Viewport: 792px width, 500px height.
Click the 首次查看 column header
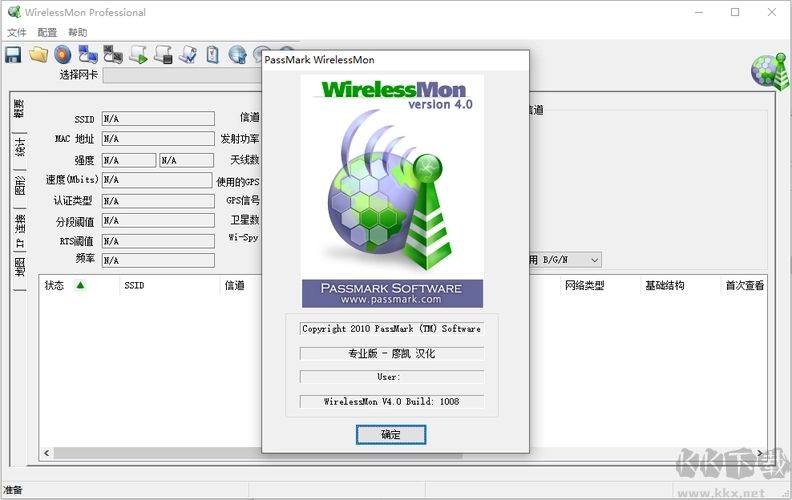pyautogui.click(x=744, y=285)
